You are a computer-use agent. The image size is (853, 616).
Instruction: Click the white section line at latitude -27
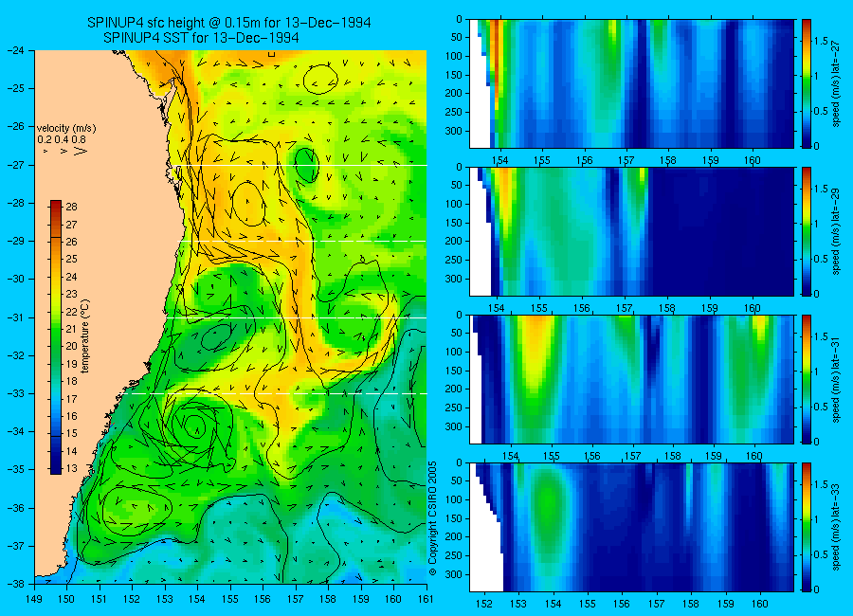click(x=299, y=165)
